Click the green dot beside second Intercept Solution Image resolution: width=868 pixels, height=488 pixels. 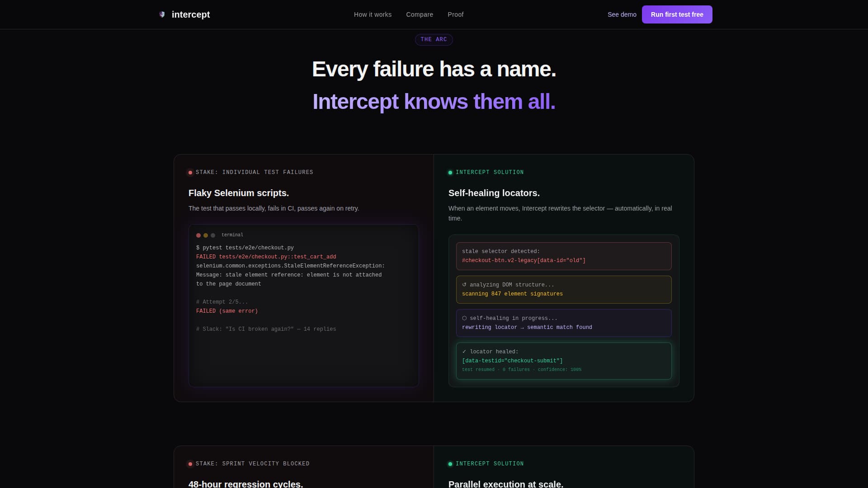click(450, 464)
